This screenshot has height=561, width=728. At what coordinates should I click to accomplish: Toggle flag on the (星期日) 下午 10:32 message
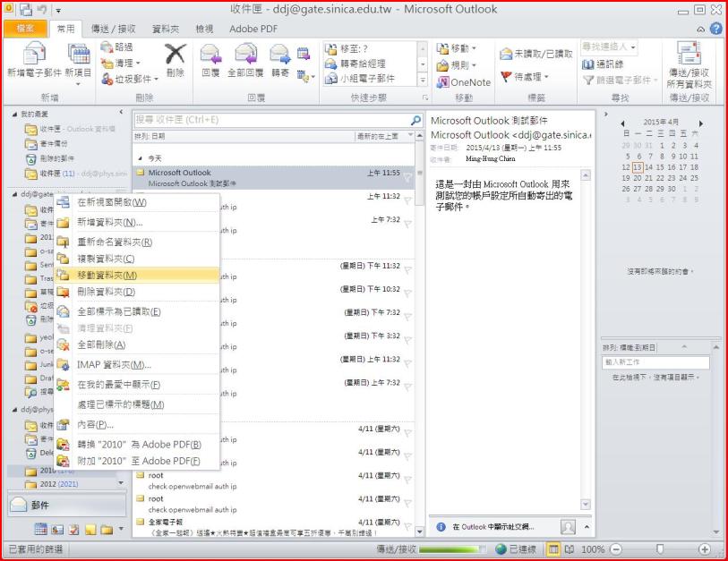[x=407, y=293]
